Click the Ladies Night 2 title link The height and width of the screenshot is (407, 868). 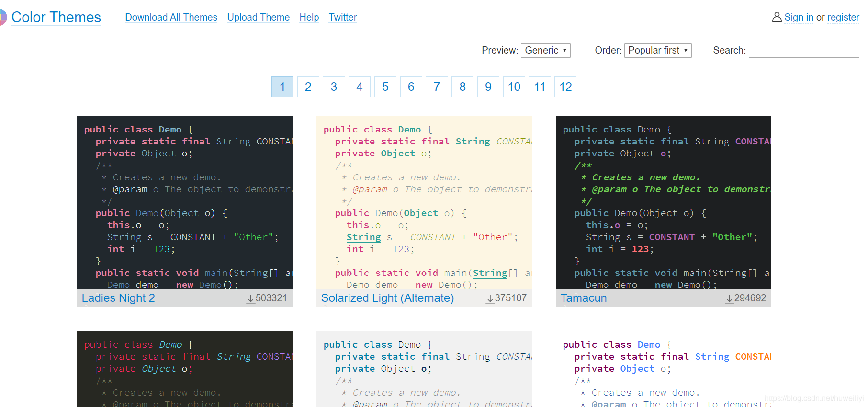118,298
